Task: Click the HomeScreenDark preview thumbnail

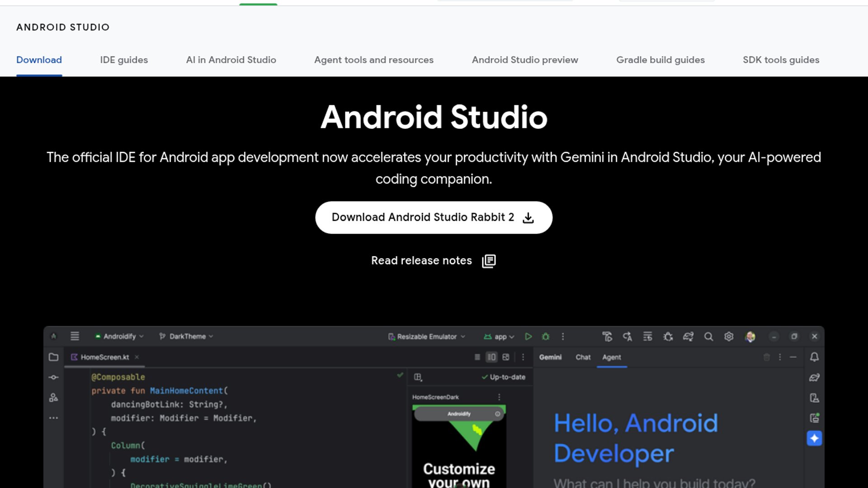Action: tap(459, 446)
